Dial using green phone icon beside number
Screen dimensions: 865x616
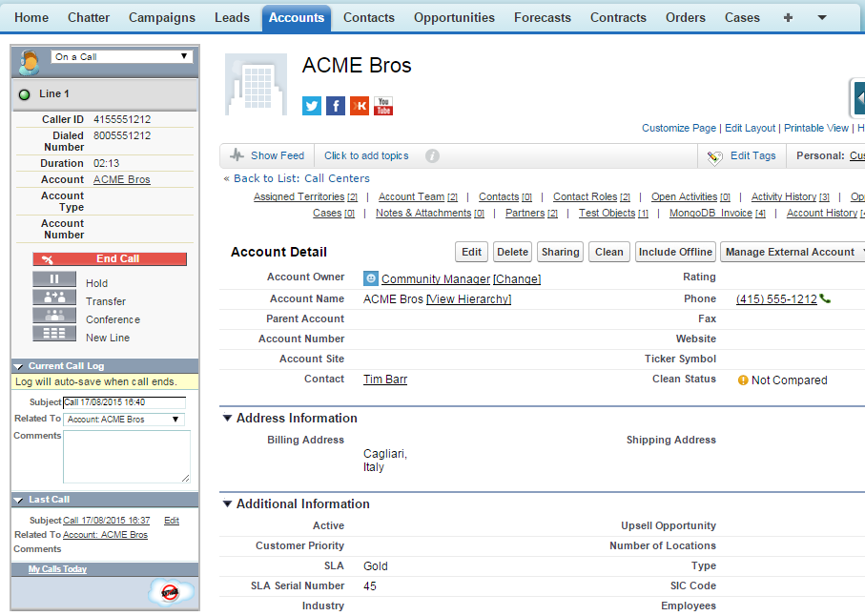coord(825,298)
